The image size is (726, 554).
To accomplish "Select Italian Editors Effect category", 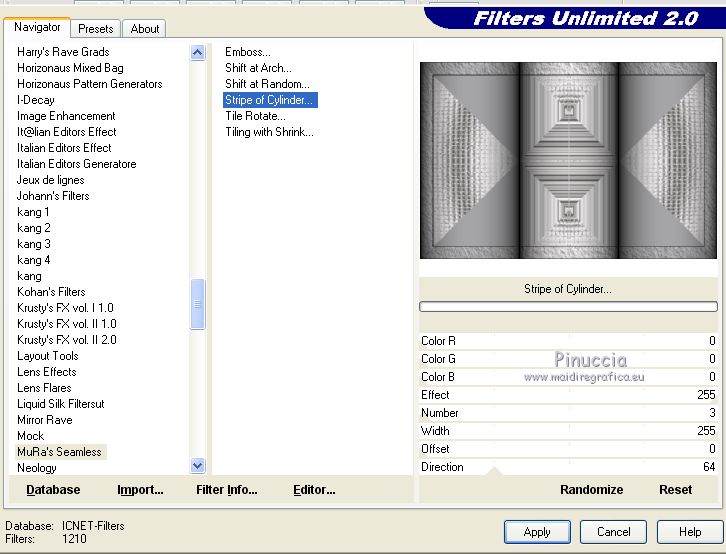I will (x=64, y=148).
